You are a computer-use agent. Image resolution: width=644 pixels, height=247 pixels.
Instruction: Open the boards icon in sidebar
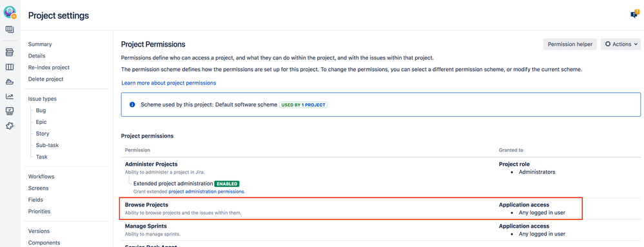(x=10, y=30)
